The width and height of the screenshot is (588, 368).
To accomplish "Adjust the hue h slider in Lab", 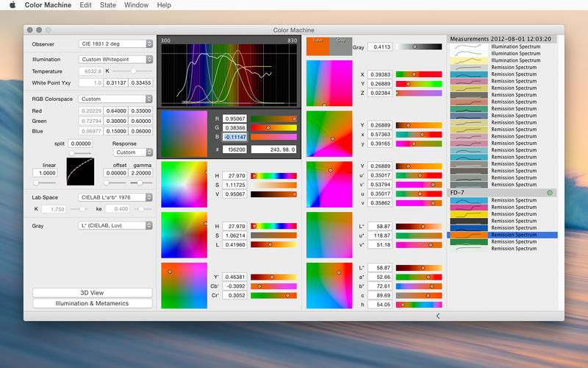I will [x=419, y=305].
